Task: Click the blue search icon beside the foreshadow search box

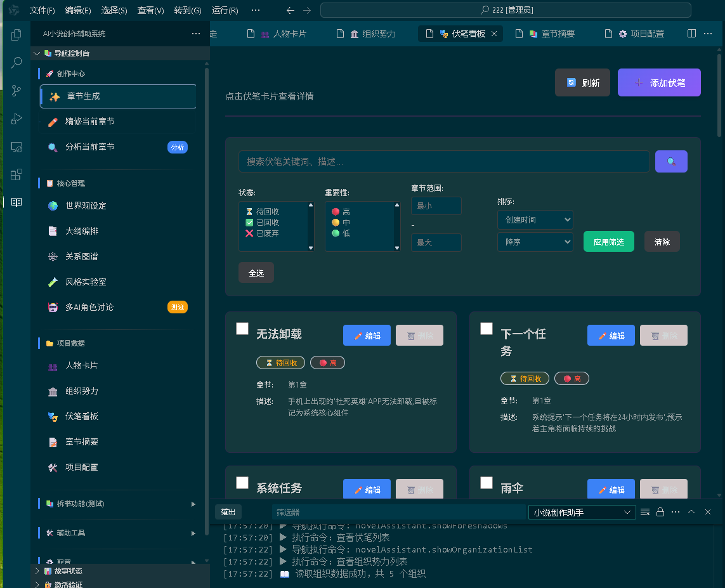Action: 671,161
